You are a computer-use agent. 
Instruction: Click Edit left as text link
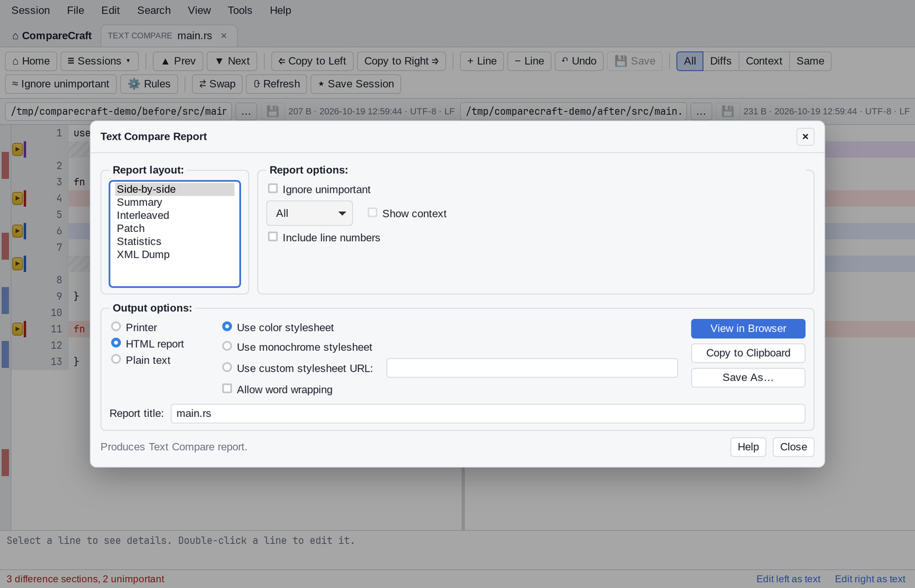(x=788, y=579)
